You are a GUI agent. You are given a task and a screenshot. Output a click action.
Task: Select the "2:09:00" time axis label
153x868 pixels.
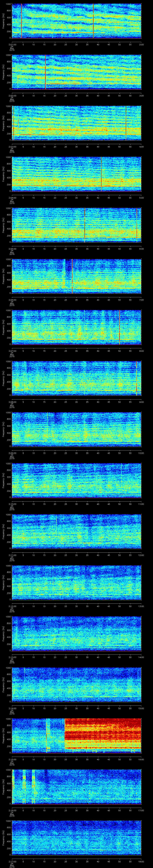click(x=12, y=453)
